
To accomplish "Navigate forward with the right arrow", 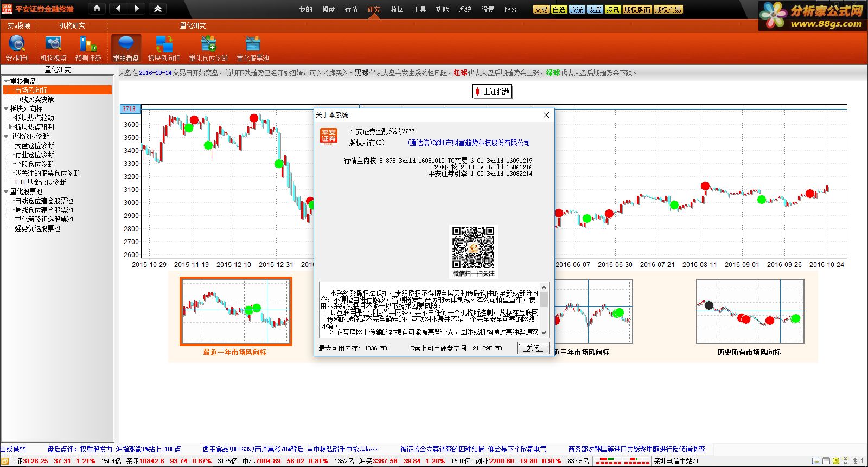I will point(136,9).
